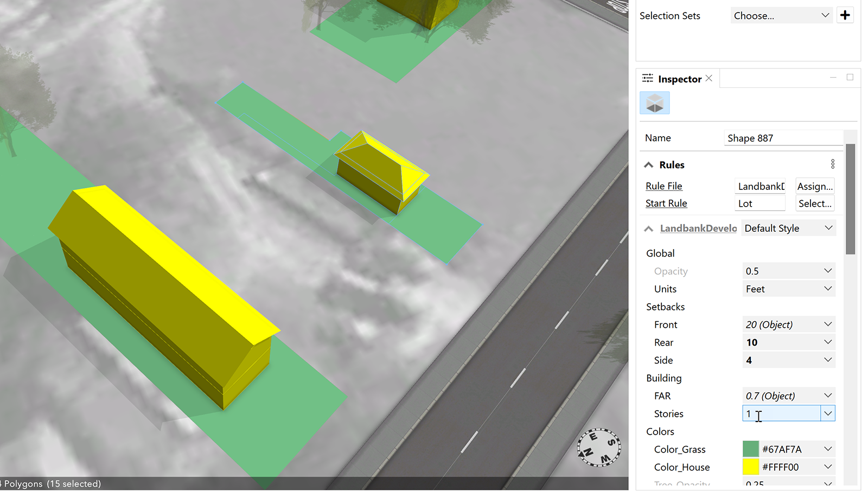Click the Select... start rule button
Image resolution: width=868 pixels, height=497 pixels.
tap(814, 203)
